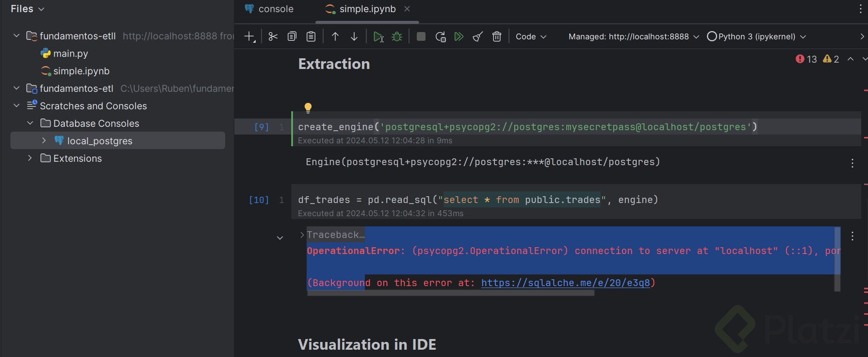Restart the kernel

(441, 37)
